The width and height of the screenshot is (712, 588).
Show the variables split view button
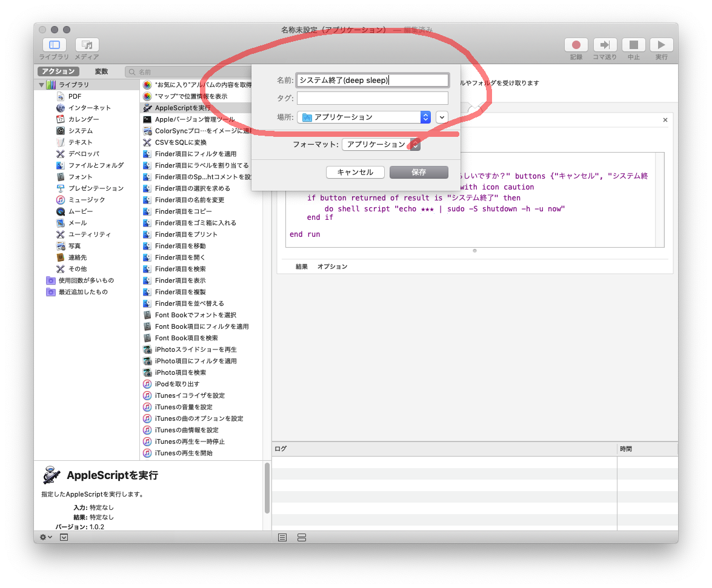pyautogui.click(x=302, y=538)
